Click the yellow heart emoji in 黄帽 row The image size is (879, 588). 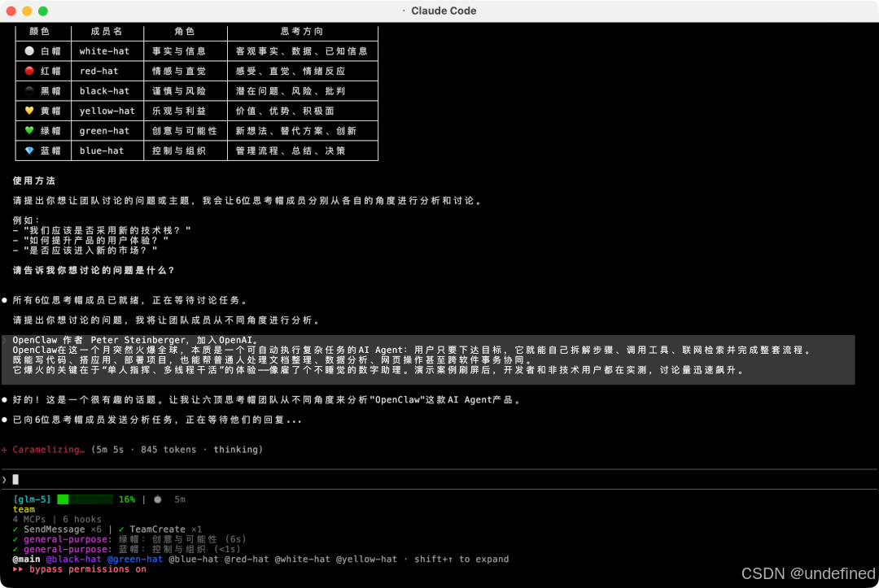[x=29, y=111]
